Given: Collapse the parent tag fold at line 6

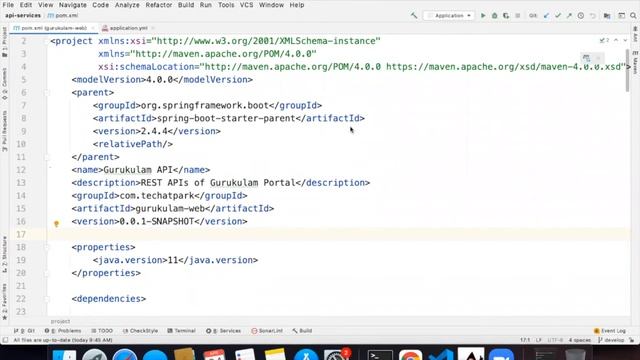Looking at the screenshot, I should (x=47, y=93).
